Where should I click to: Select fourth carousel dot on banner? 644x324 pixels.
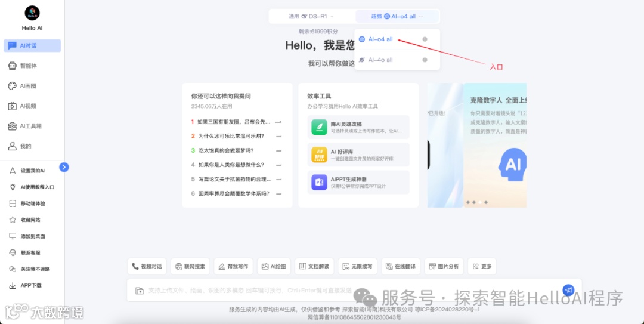(486, 202)
